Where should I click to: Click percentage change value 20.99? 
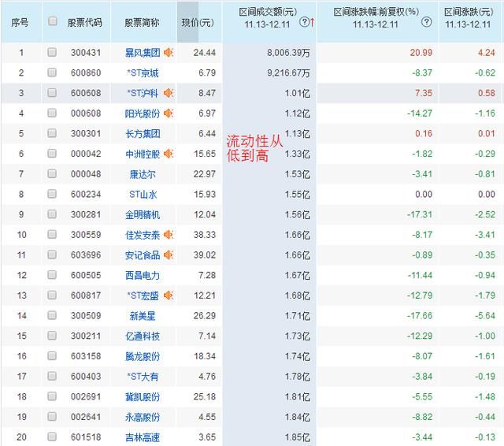click(x=421, y=53)
